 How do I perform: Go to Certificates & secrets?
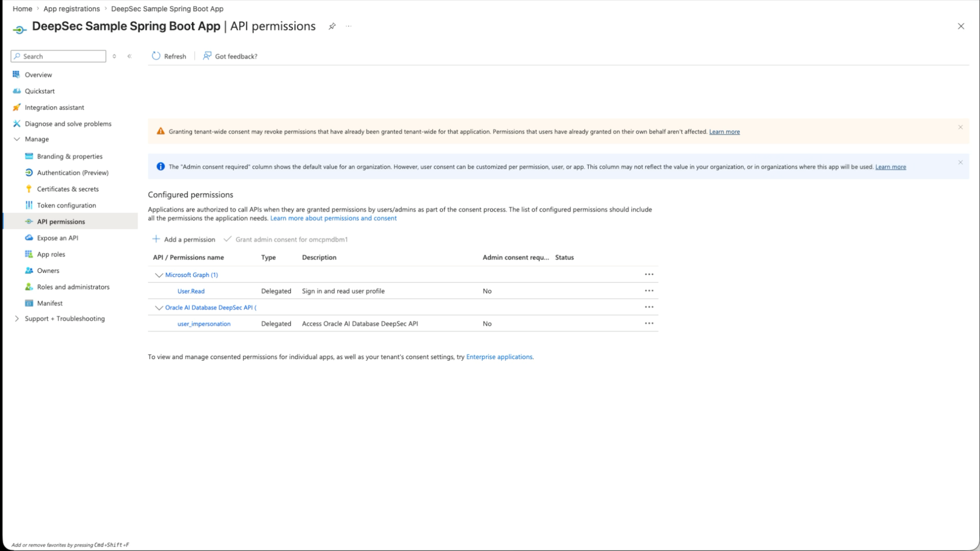click(x=68, y=189)
